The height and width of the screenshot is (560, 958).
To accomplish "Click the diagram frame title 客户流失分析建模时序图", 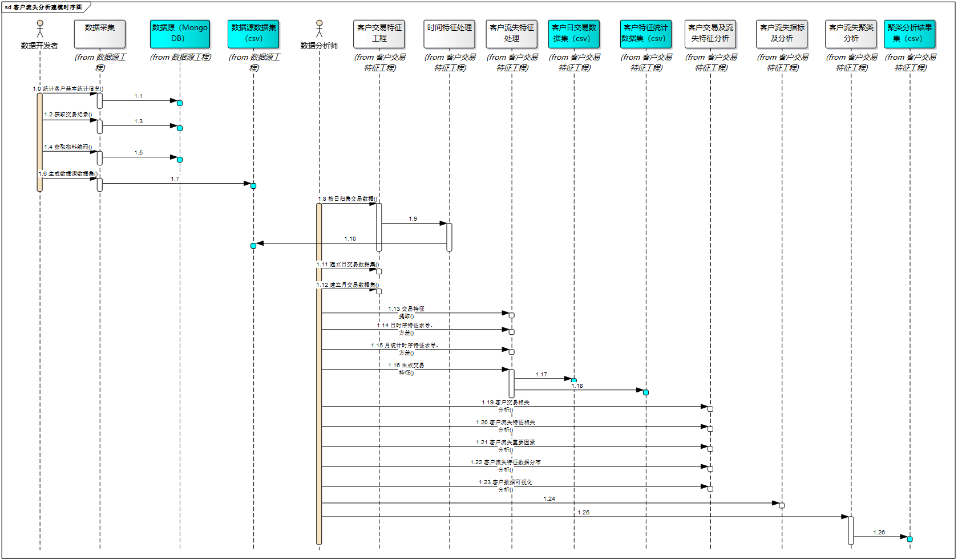I will pos(47,7).
